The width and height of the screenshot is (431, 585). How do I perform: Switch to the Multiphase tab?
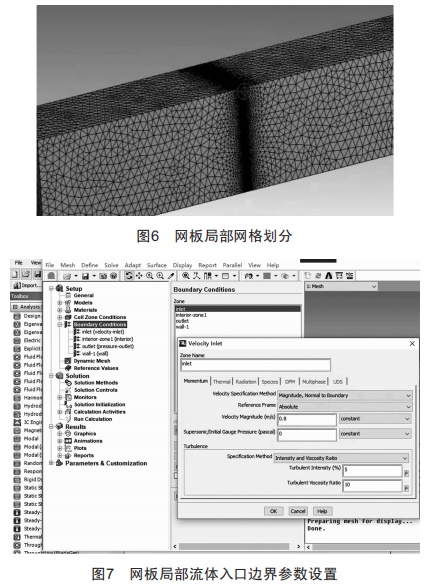[x=314, y=382]
